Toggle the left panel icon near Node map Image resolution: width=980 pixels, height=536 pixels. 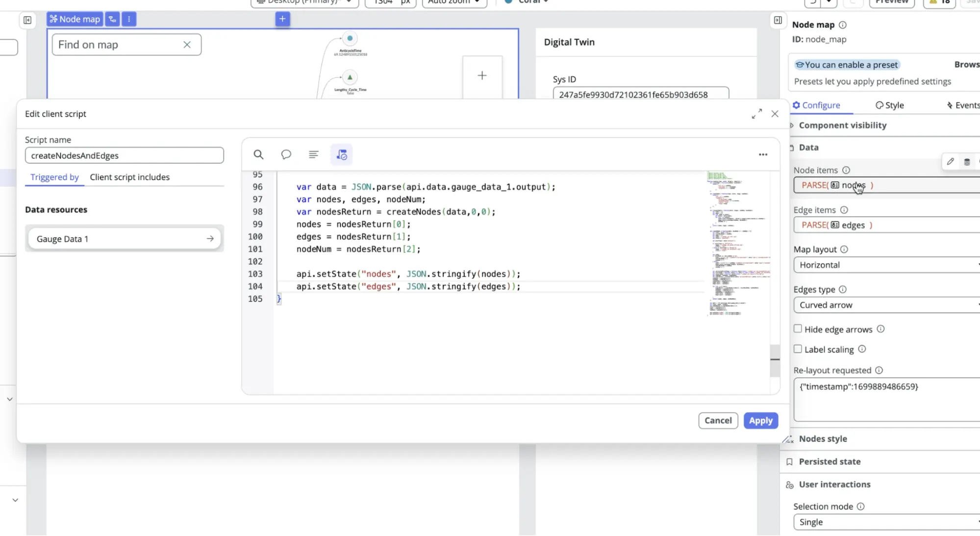tap(27, 20)
